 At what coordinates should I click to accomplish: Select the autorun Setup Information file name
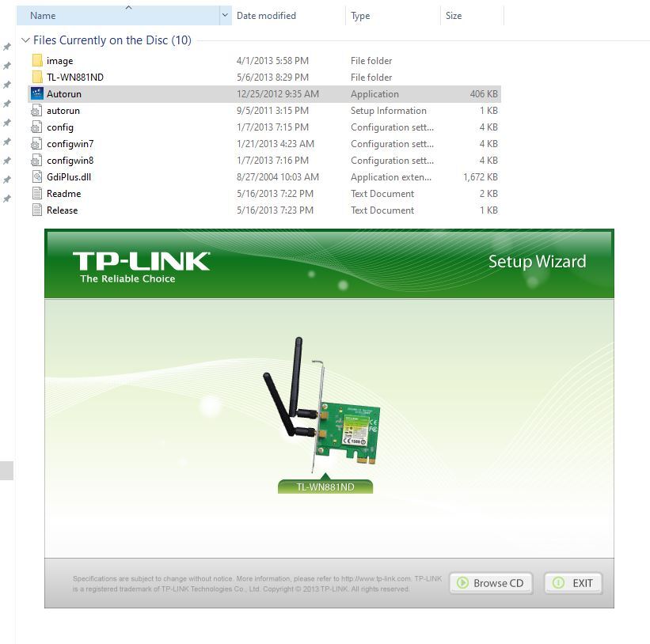point(63,111)
